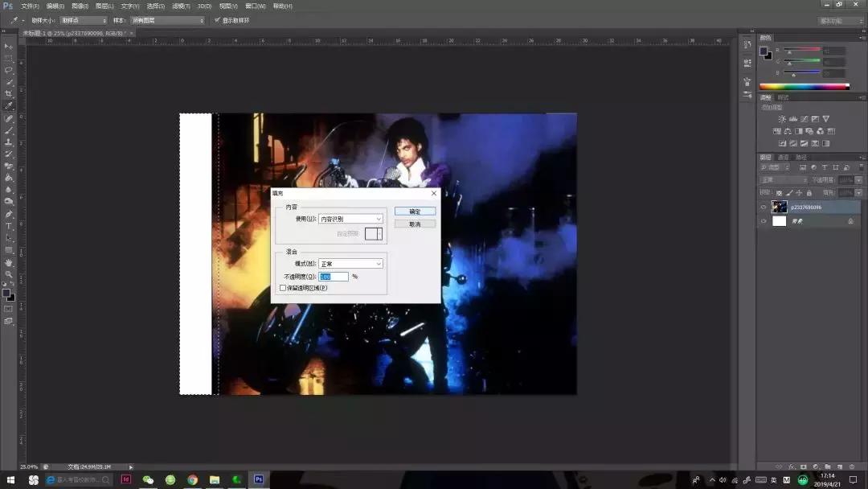Confirm the fill with 确定 button
The image size is (868, 489).
(415, 212)
